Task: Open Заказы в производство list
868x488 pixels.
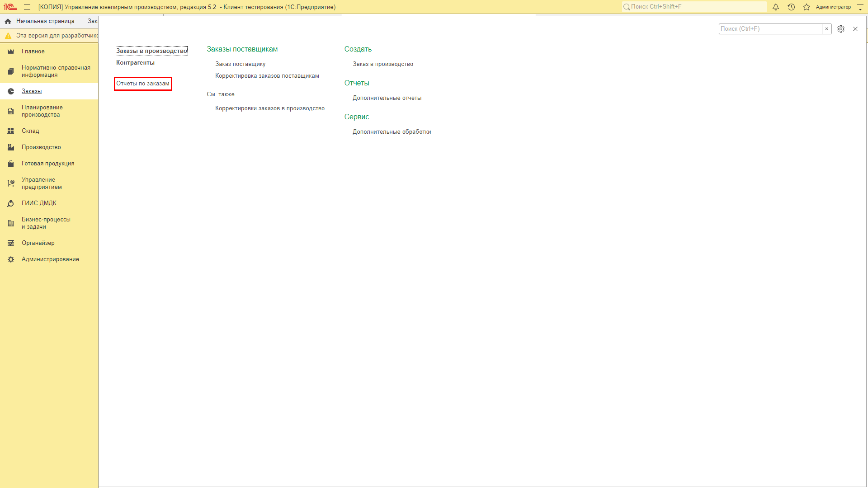Action: (x=151, y=51)
